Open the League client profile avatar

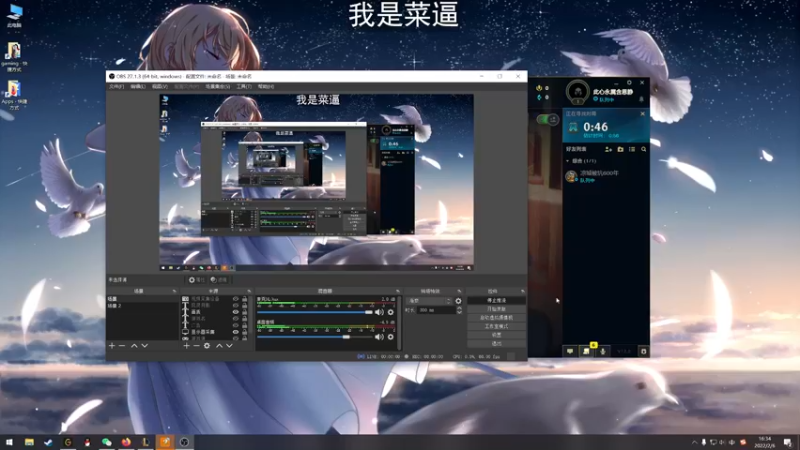(x=578, y=92)
